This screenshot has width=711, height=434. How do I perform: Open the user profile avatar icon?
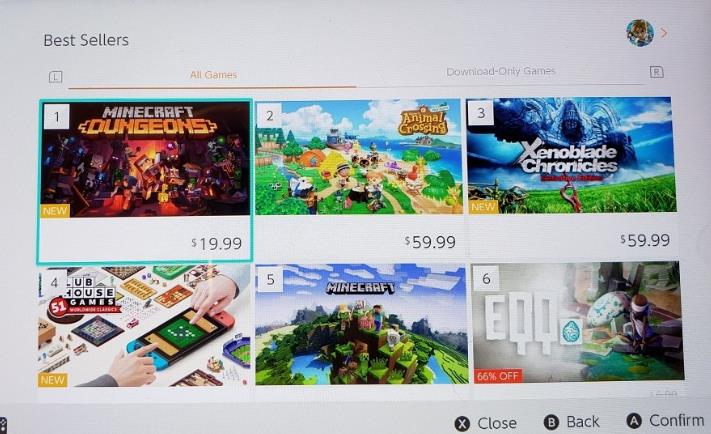(640, 33)
